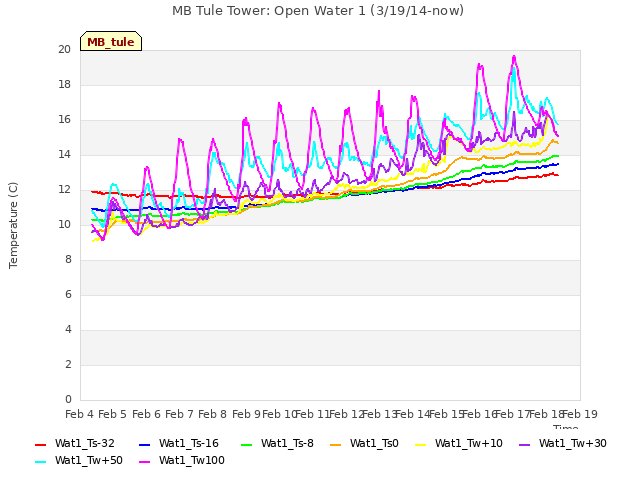Click the Feb 4 x-axis tick label
This screenshot has width=640, height=480.
point(80,414)
